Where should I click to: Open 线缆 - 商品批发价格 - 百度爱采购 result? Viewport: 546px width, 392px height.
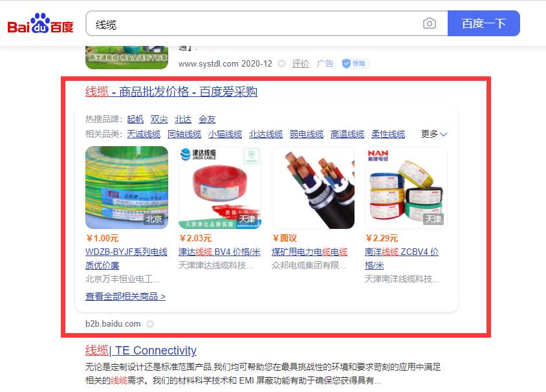click(x=171, y=92)
